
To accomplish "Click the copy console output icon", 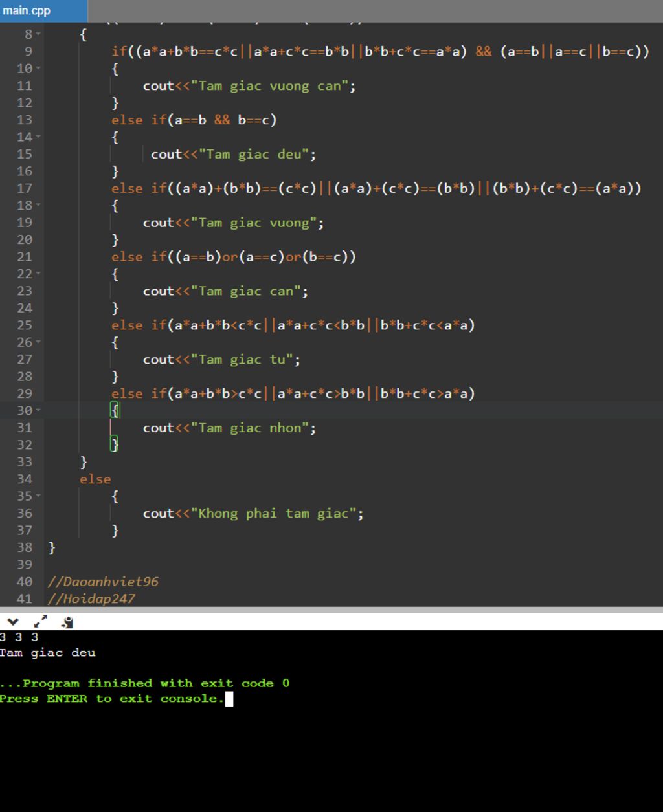I will [67, 622].
